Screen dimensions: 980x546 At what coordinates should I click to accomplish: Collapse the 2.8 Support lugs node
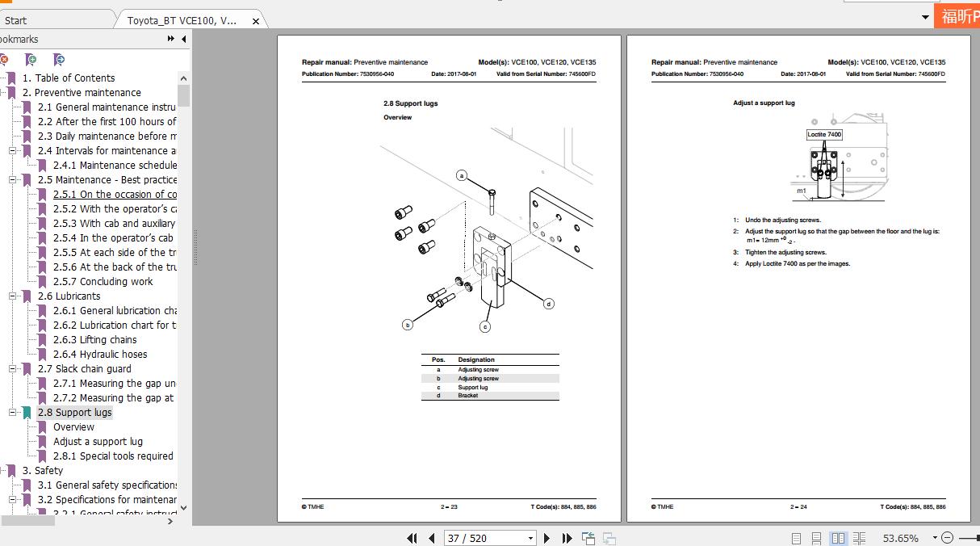pyautogui.click(x=13, y=413)
